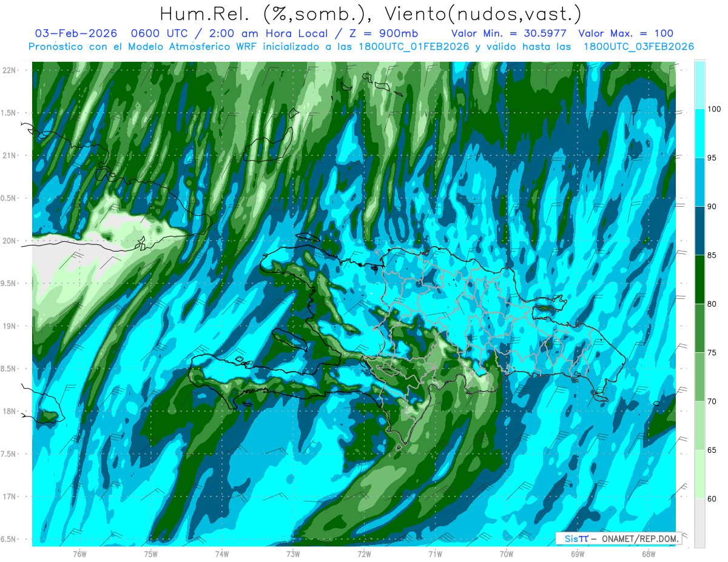Click the '70W' longitude label
The image size is (728, 562).
pyautogui.click(x=506, y=554)
